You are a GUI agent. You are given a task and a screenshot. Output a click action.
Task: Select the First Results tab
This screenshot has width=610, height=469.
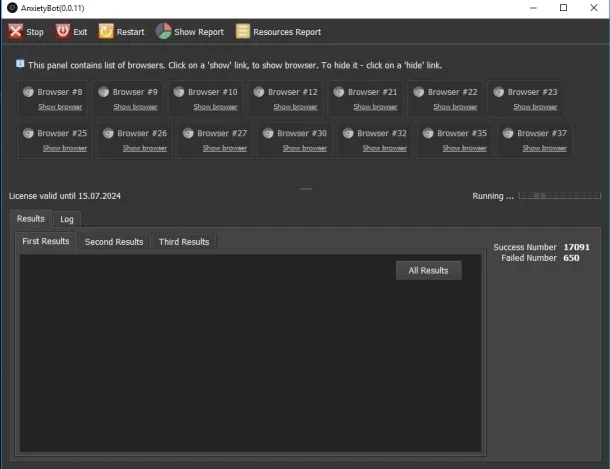(46, 241)
